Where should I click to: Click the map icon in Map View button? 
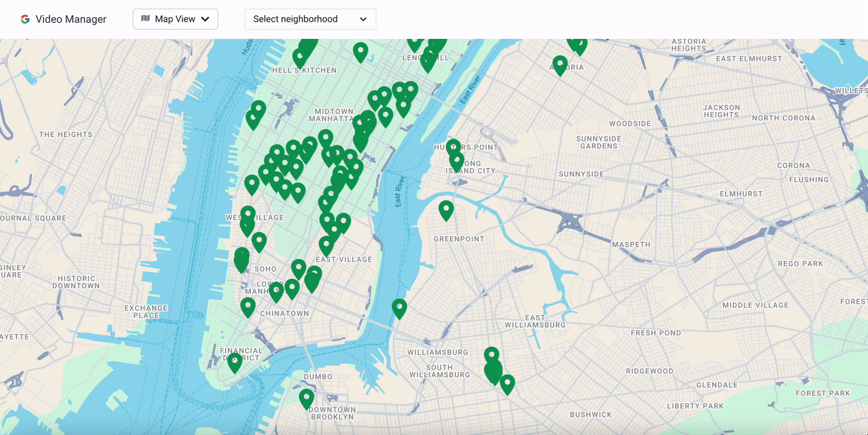coord(146,19)
